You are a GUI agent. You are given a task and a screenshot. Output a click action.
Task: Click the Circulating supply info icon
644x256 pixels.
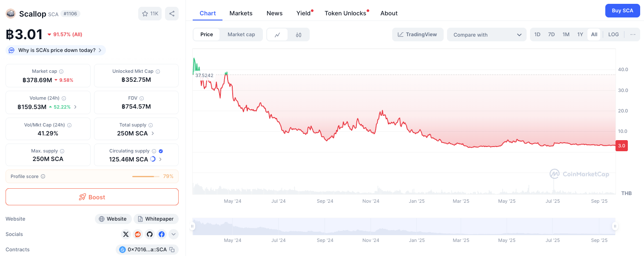pyautogui.click(x=154, y=151)
